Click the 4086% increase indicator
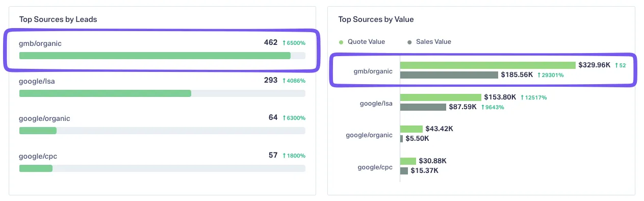This screenshot has height=201, width=644. pyautogui.click(x=294, y=81)
